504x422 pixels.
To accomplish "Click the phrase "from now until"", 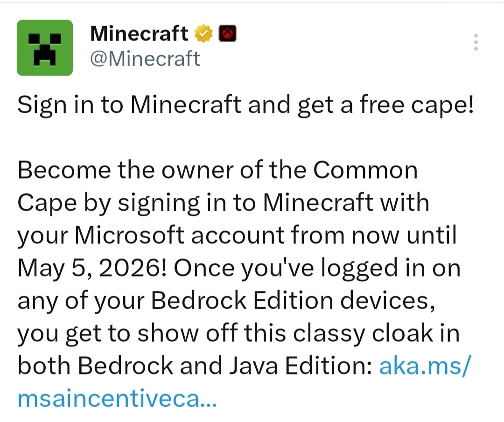I will (x=384, y=236).
